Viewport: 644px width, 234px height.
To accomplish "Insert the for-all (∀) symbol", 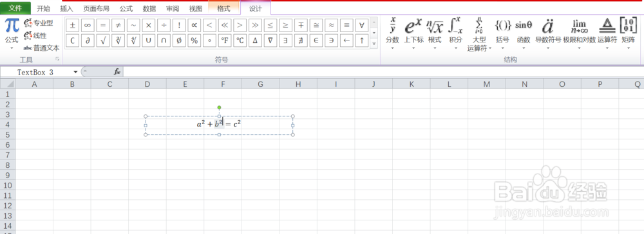I will coord(361,25).
